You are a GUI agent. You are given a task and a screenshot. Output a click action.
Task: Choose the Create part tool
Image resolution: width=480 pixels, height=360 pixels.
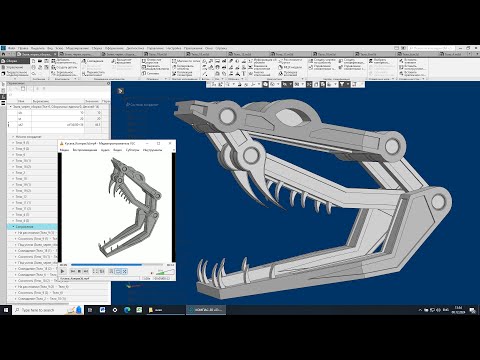(x=64, y=67)
